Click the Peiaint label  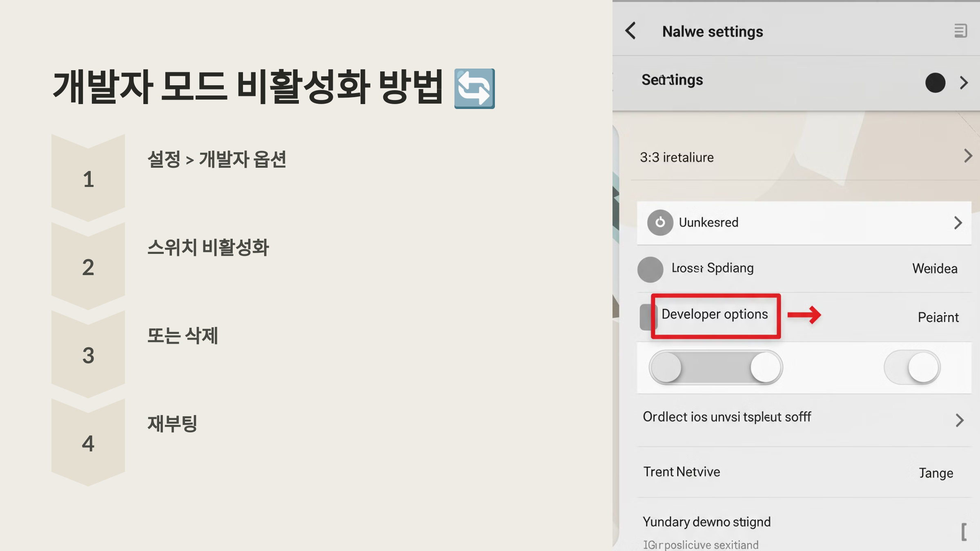(x=938, y=317)
